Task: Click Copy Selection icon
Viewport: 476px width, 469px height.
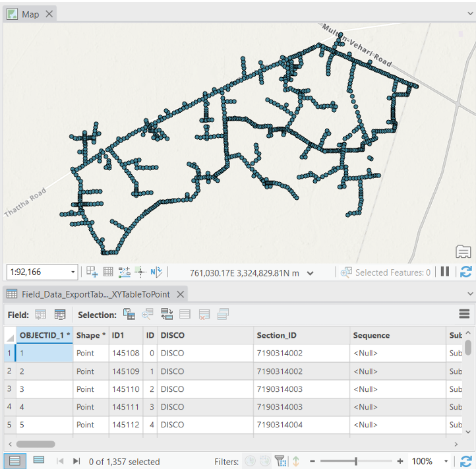Action: [223, 314]
